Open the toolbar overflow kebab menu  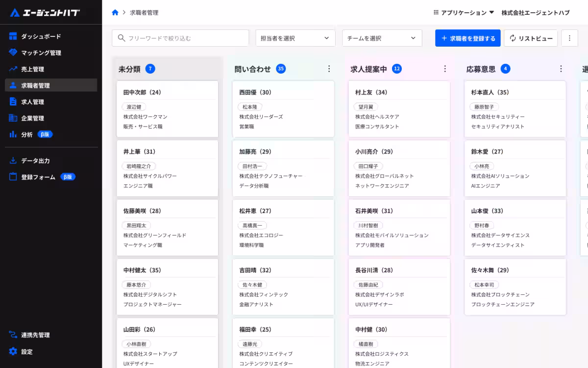[x=569, y=38]
